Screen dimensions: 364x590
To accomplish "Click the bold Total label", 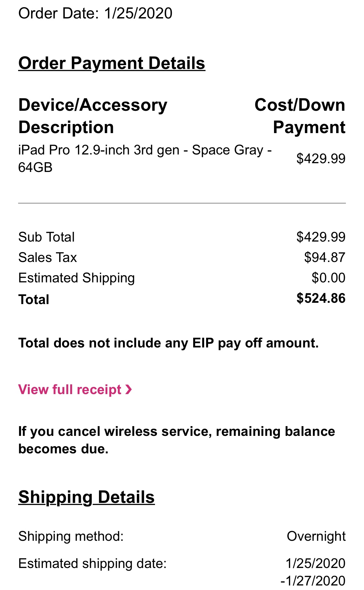I will coord(34,300).
